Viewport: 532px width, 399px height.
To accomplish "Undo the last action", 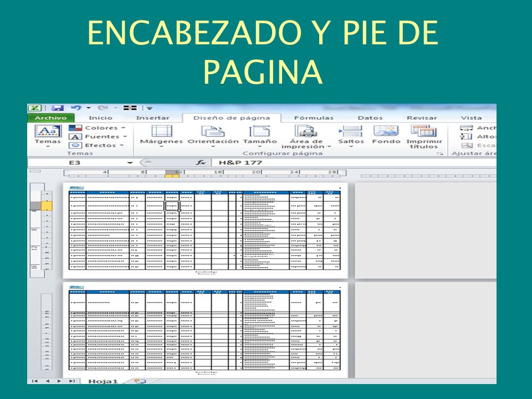I will [x=76, y=108].
